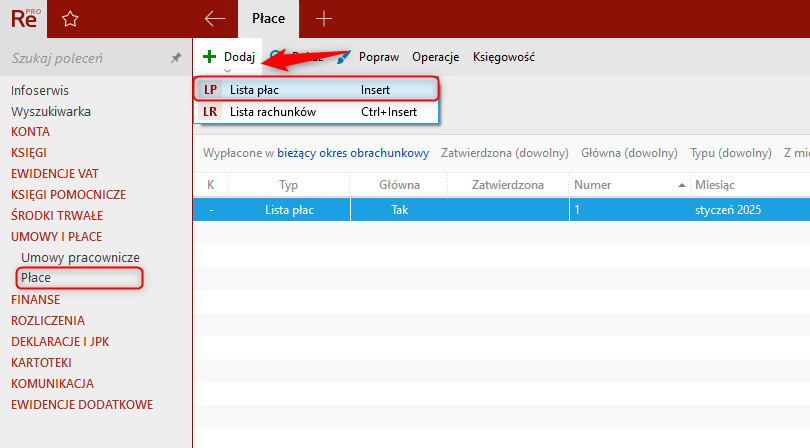Image resolution: width=810 pixels, height=448 pixels.
Task: Choose Lista płac from Dodaj menu
Action: [316, 89]
